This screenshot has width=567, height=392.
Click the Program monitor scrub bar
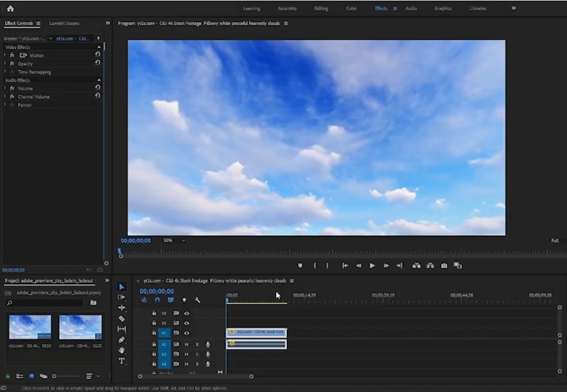coord(340,252)
